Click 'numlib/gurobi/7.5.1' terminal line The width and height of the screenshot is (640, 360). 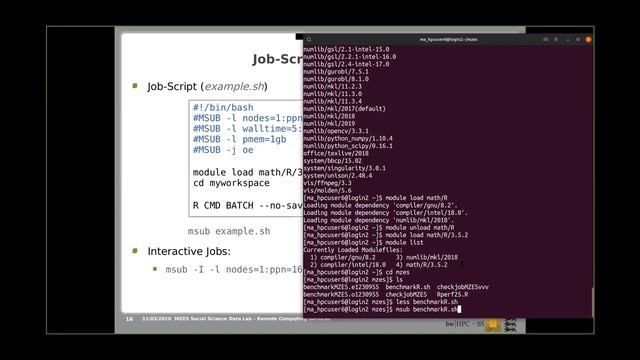click(x=336, y=72)
